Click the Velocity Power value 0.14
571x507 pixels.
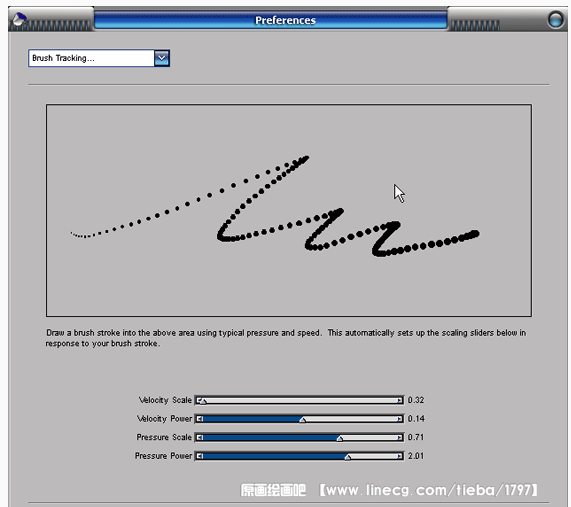tap(416, 419)
